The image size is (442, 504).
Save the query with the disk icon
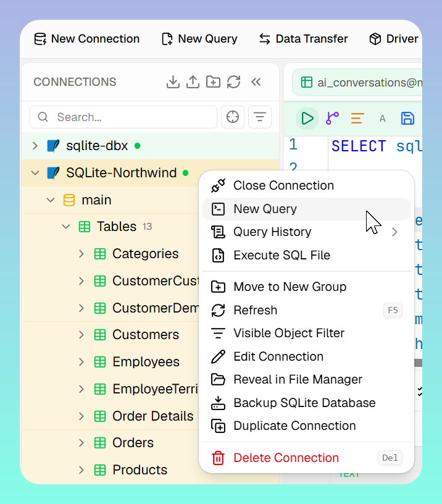407,119
